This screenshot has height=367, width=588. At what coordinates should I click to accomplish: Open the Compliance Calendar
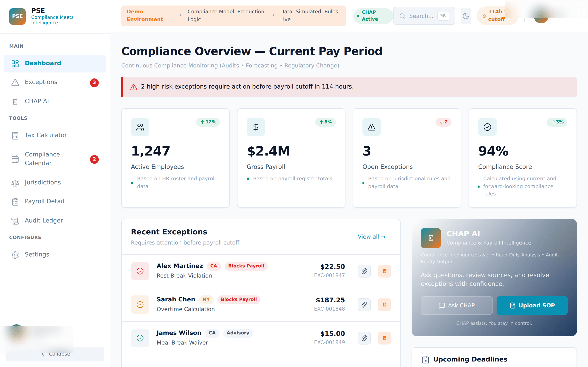42,158
